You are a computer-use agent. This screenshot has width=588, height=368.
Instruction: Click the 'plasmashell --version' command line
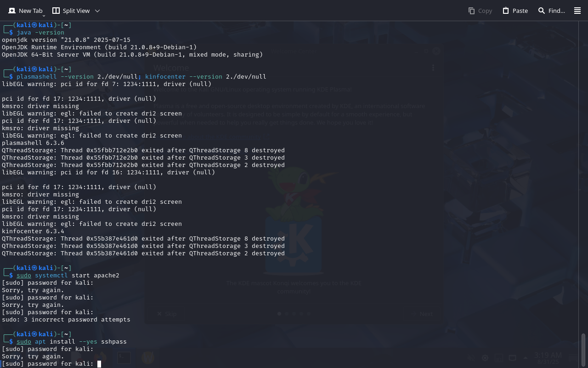pyautogui.click(x=141, y=77)
